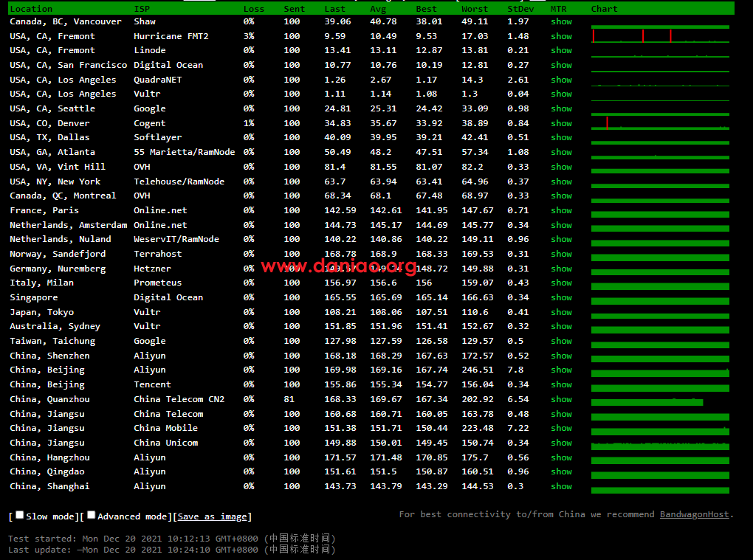Show MTR for Montreal OVH row

pos(561,196)
